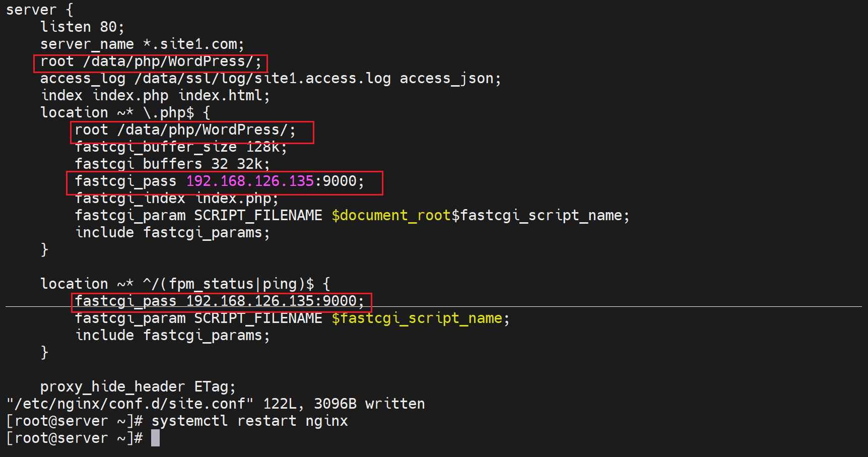This screenshot has width=868, height=457.
Task: Click the fastcgi_pass line under fpm_status location
Action: click(219, 301)
